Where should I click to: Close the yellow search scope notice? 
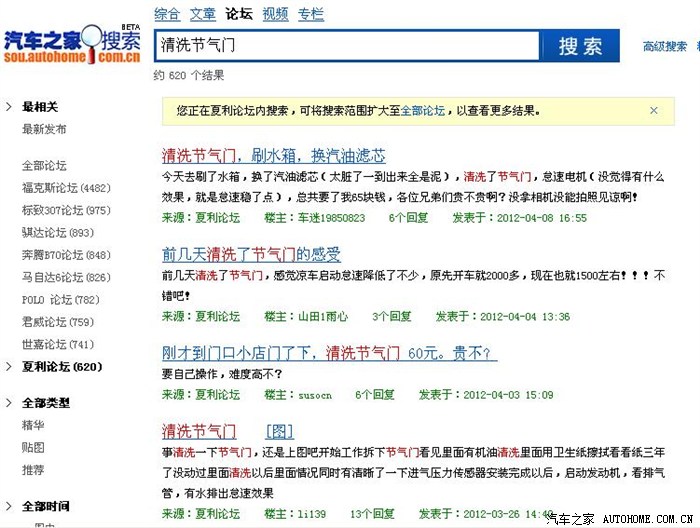click(x=654, y=110)
